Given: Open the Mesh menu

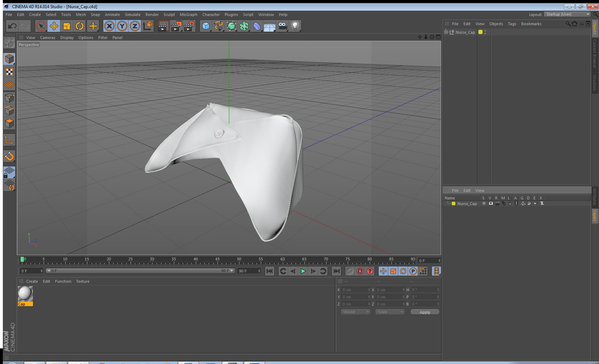Looking at the screenshot, I should pos(81,15).
